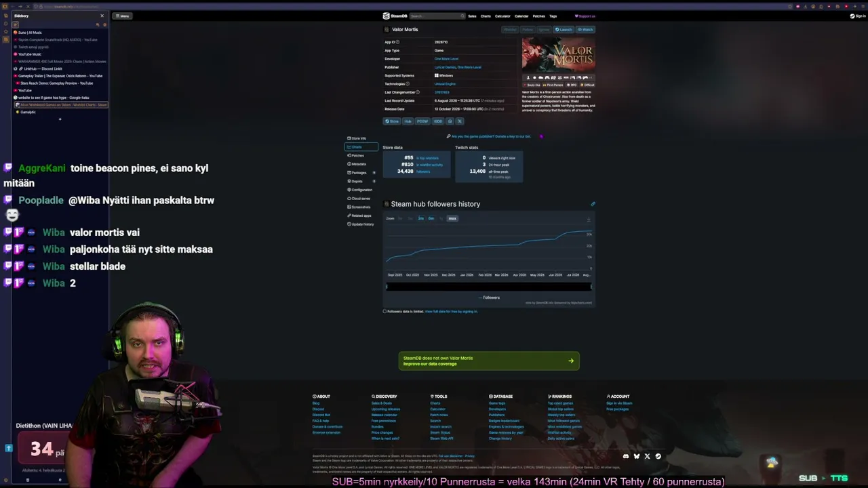Click Sign in at top right
Screen dimensions: 868x488
pyautogui.click(x=857, y=16)
